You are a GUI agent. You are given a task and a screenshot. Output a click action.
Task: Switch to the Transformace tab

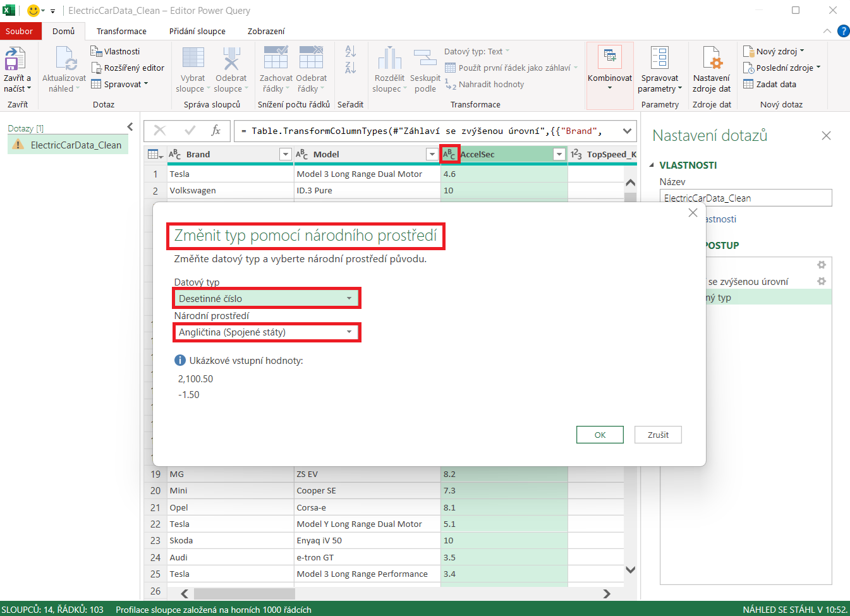click(x=121, y=31)
